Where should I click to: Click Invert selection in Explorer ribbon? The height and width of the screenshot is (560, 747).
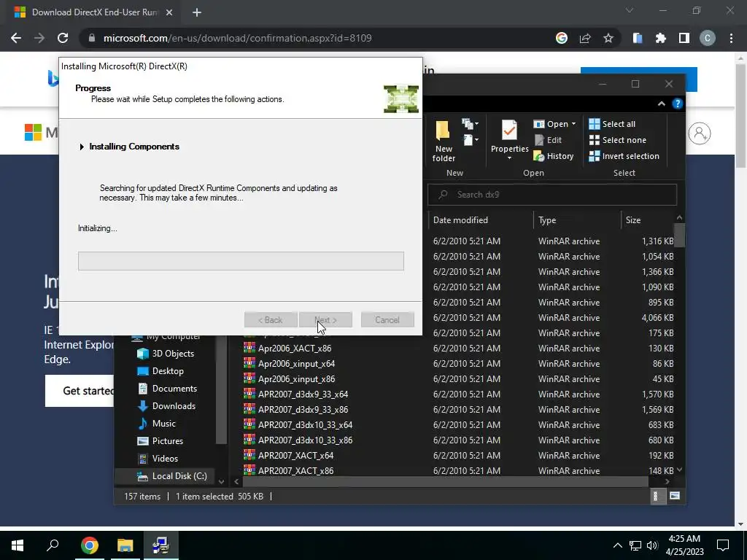(624, 156)
